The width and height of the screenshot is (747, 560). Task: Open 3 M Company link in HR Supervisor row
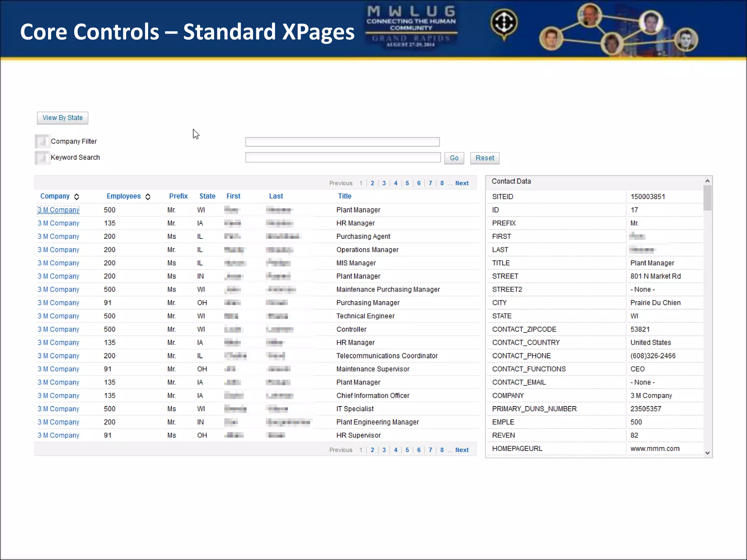[58, 435]
